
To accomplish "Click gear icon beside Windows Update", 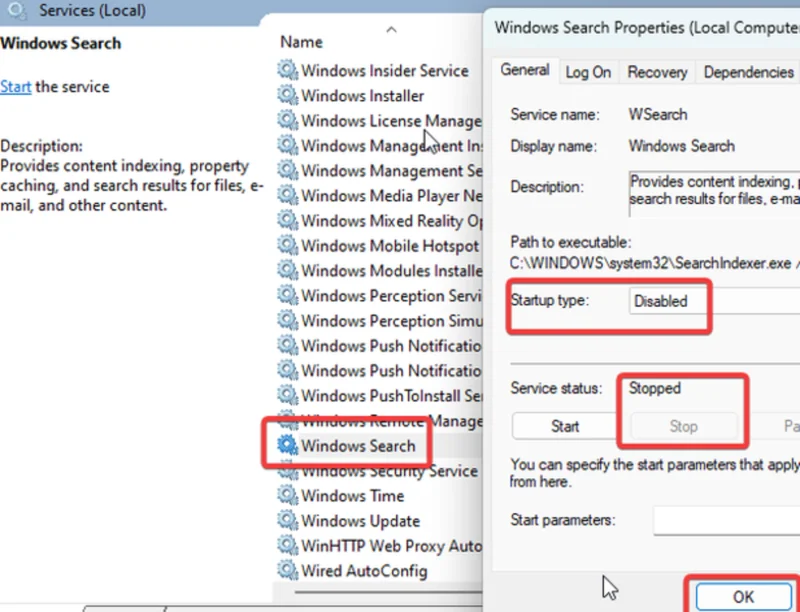I will [287, 520].
